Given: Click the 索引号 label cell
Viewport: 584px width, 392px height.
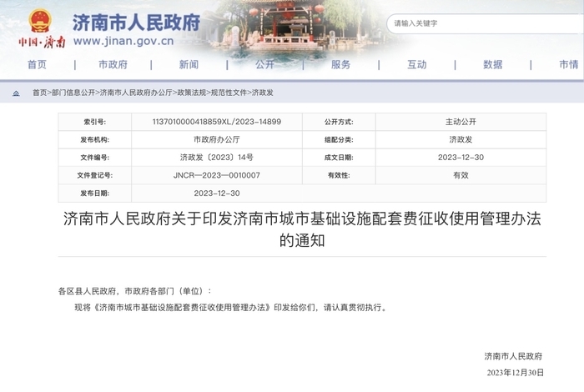Looking at the screenshot, I should pos(94,122).
